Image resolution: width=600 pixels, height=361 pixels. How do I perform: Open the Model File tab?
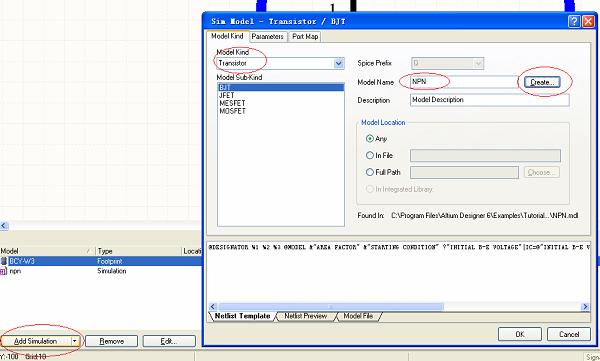click(x=358, y=316)
